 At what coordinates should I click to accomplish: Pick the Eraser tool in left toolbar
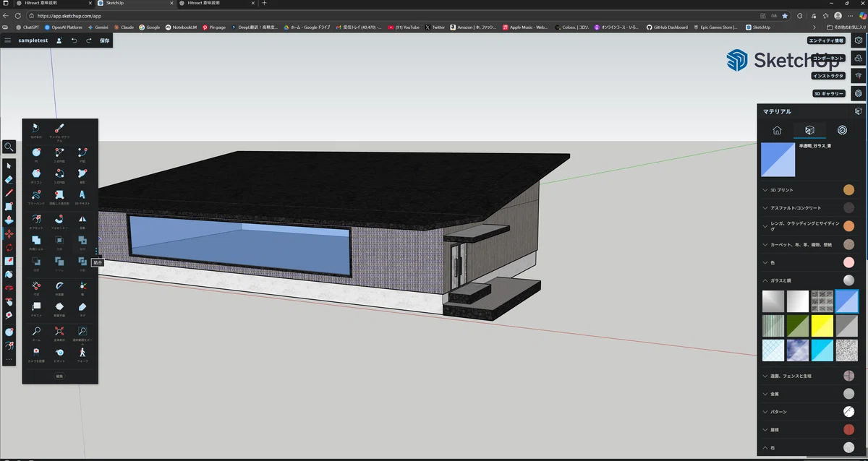pyautogui.click(x=9, y=179)
